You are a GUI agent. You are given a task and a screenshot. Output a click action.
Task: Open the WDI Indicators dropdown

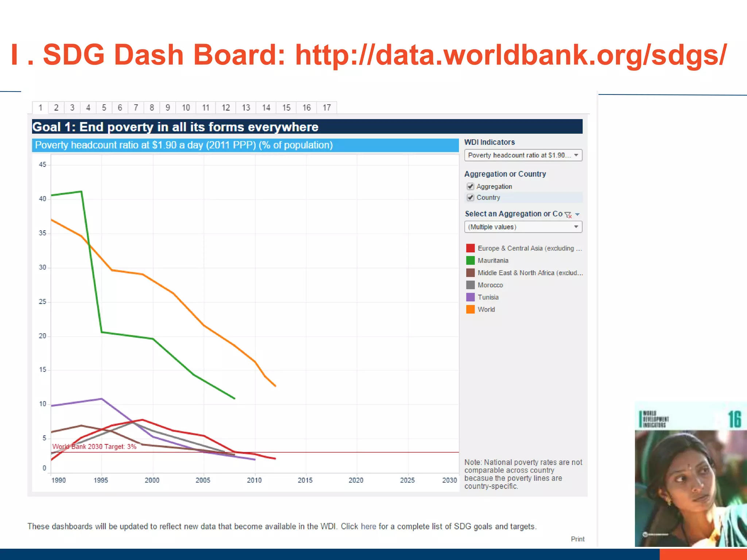523,155
